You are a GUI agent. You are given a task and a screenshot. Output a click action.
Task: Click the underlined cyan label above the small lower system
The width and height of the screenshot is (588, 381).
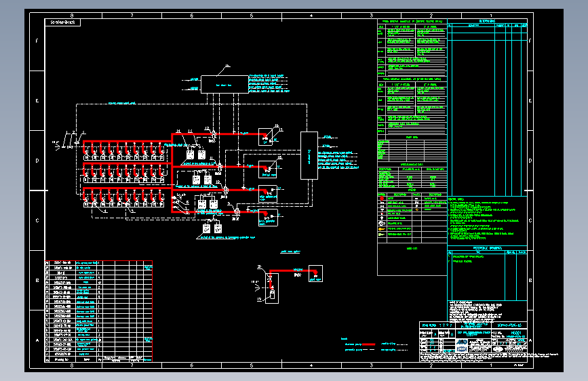coord(290,252)
